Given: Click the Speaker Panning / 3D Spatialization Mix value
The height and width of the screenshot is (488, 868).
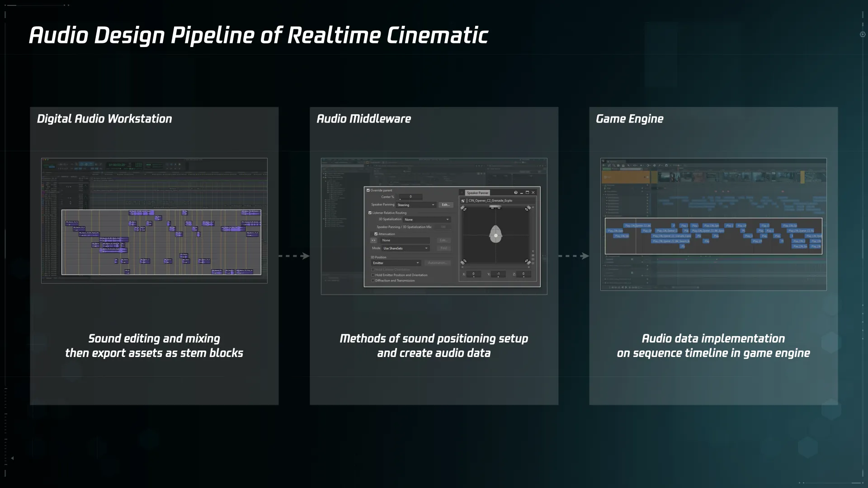Looking at the screenshot, I should coord(443,227).
